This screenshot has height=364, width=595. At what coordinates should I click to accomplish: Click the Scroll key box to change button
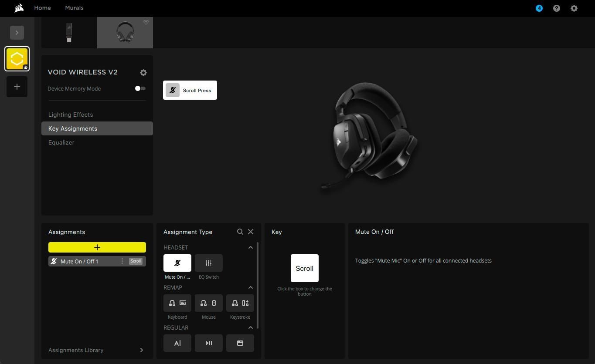click(x=305, y=268)
